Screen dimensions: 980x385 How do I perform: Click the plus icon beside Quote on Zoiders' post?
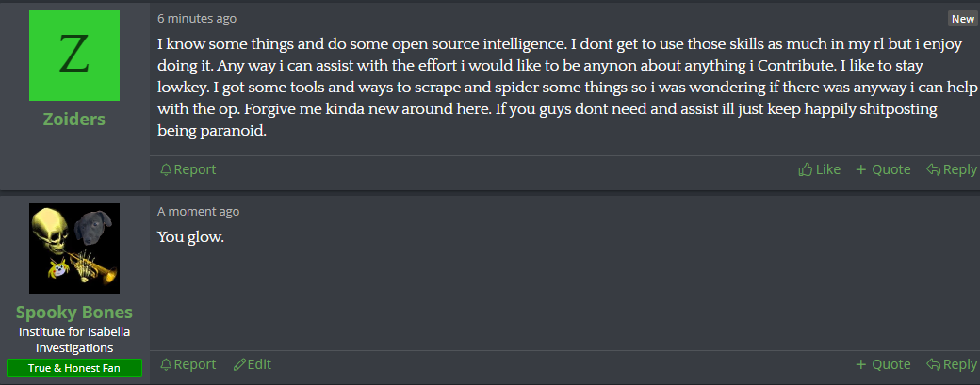coord(860,169)
